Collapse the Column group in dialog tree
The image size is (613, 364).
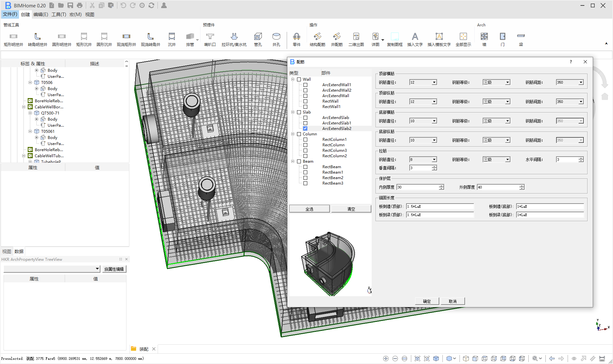[293, 134]
